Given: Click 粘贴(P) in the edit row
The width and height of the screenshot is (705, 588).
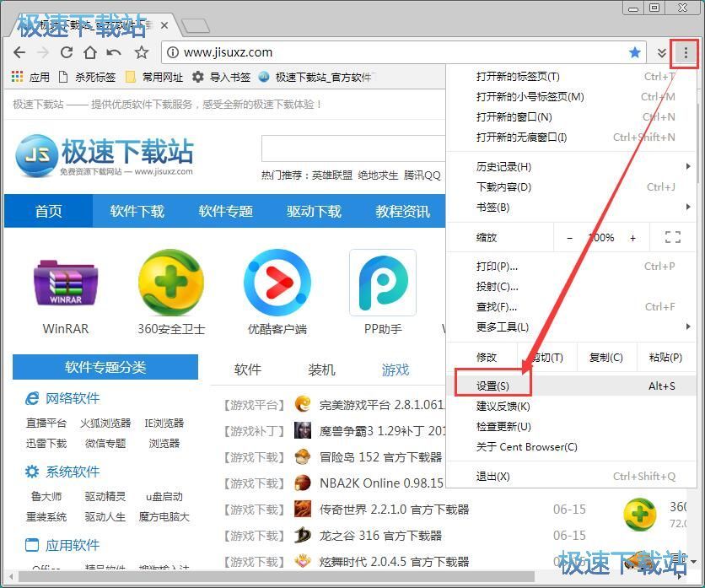Looking at the screenshot, I should tap(666, 358).
